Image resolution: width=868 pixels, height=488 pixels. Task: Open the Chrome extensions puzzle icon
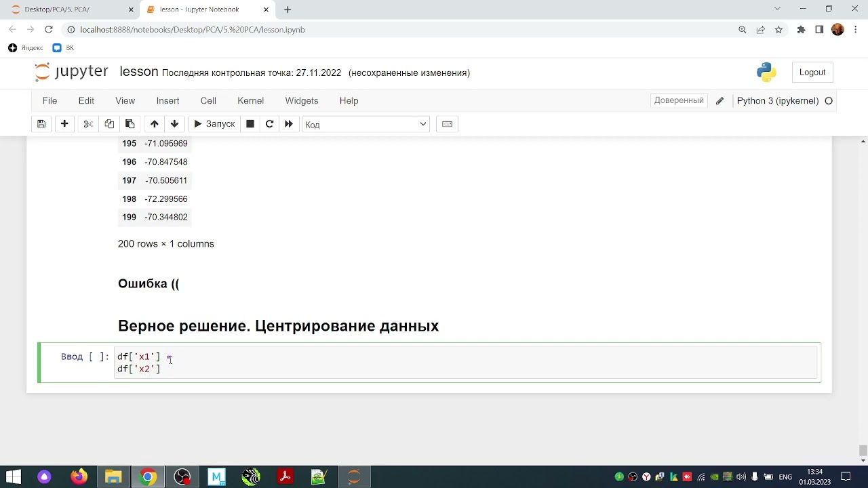tap(802, 30)
